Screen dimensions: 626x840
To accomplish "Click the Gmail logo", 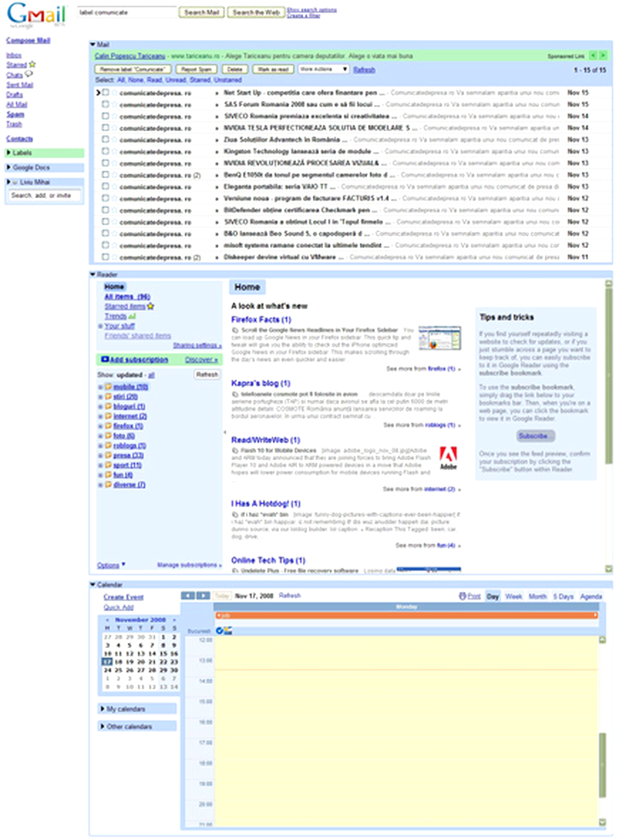I will pyautogui.click(x=37, y=15).
